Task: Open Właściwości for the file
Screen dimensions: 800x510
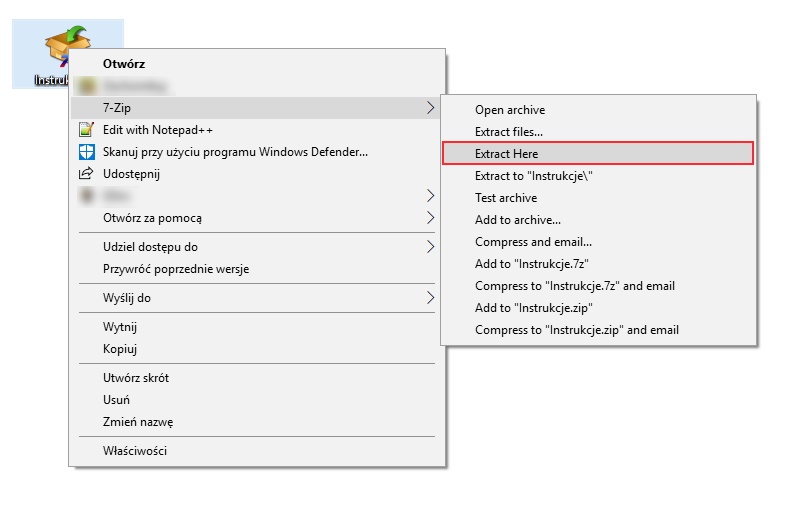Action: tap(135, 451)
